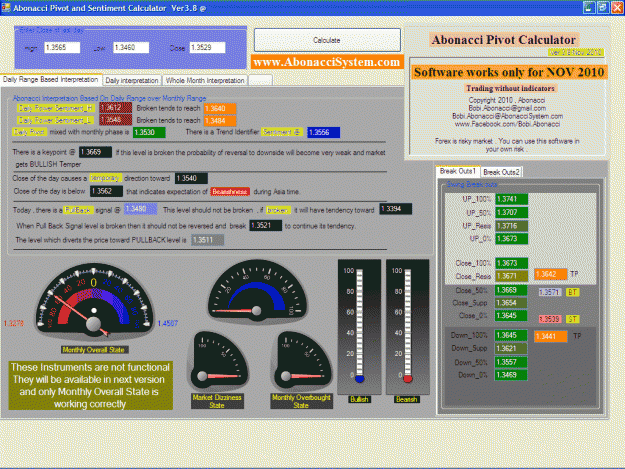Click the temporary direction value 1.3540
The height and width of the screenshot is (469, 625).
(x=191, y=178)
